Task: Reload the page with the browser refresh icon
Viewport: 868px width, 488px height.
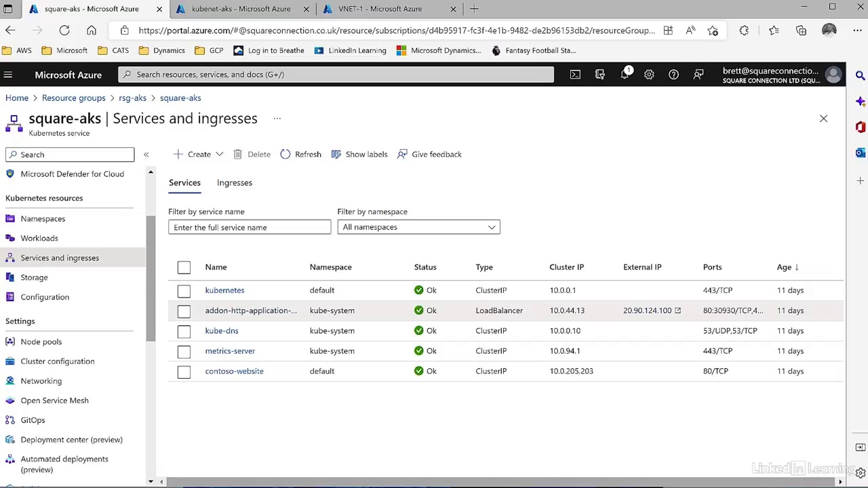Action: [64, 30]
